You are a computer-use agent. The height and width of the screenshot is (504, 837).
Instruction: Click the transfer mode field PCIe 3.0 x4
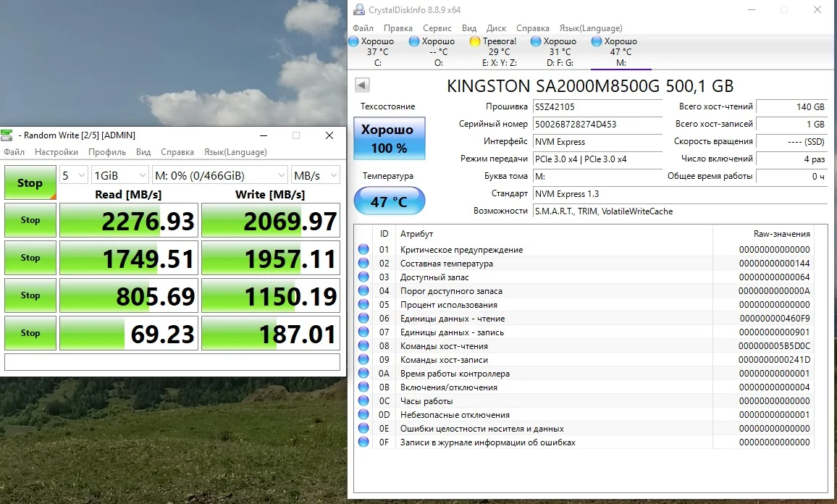coord(597,159)
